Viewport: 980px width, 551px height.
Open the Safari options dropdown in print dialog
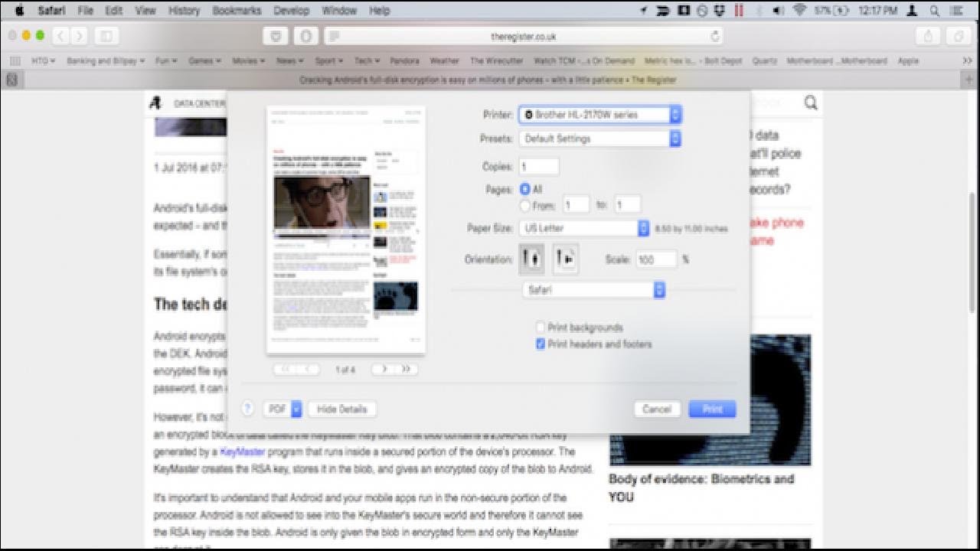click(594, 290)
